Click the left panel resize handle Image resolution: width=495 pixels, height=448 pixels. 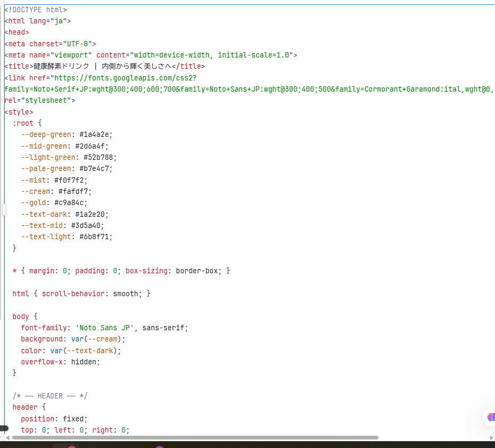(4, 210)
